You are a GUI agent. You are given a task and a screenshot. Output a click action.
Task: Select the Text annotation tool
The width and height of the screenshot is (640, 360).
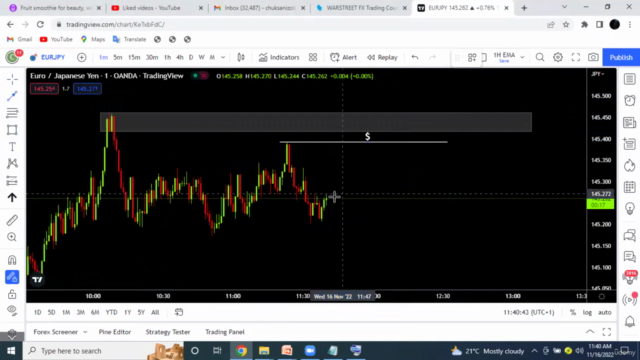click(12, 147)
